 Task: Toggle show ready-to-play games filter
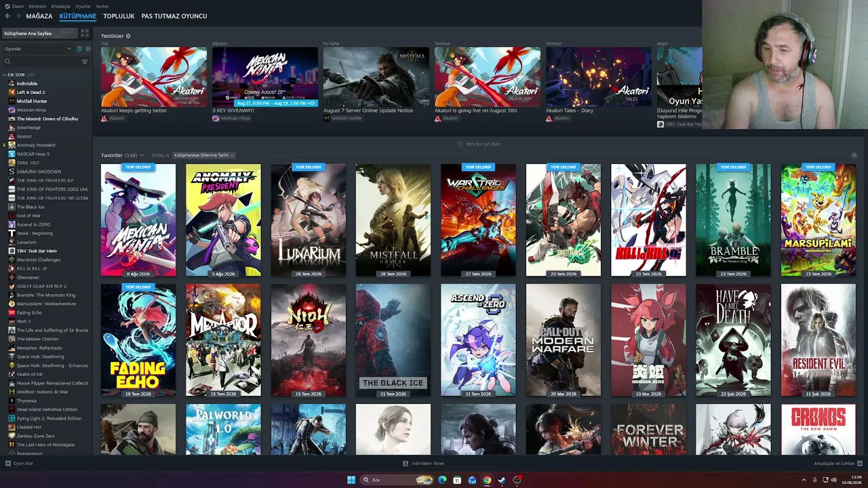click(x=87, y=49)
